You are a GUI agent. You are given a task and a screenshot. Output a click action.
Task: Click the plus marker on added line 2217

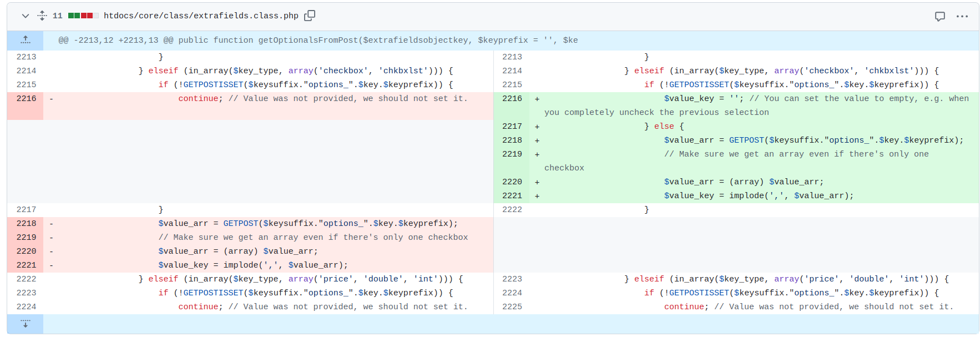pos(537,127)
